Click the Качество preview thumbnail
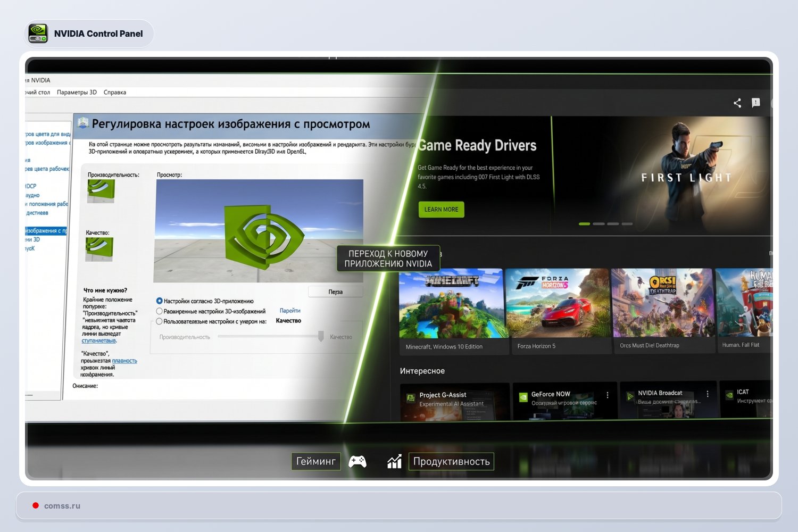The image size is (798, 532). (x=99, y=250)
